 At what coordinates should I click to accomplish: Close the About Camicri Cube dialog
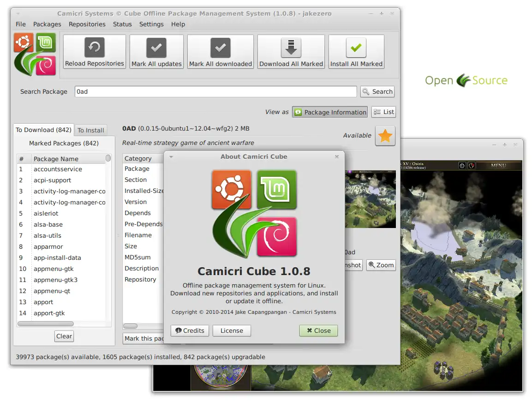(x=318, y=331)
